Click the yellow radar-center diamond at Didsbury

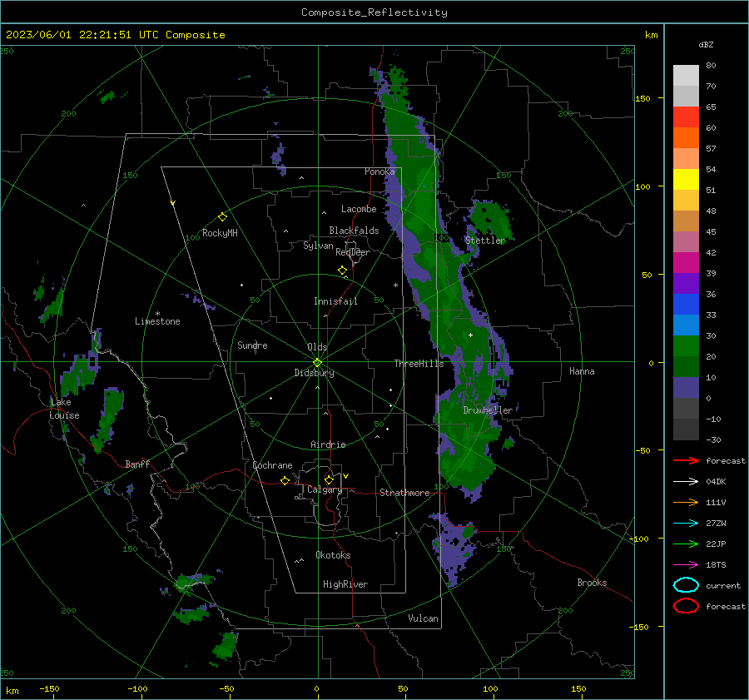coord(317,363)
